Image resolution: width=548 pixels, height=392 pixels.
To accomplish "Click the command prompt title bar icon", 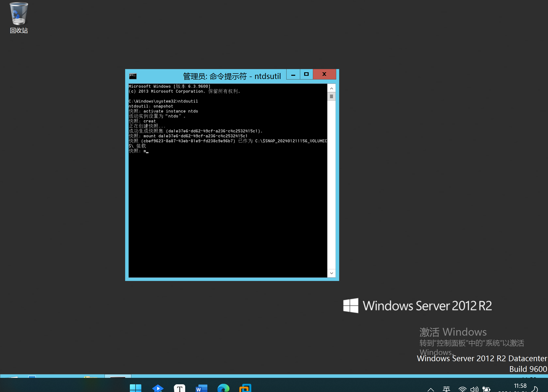I will [133, 76].
